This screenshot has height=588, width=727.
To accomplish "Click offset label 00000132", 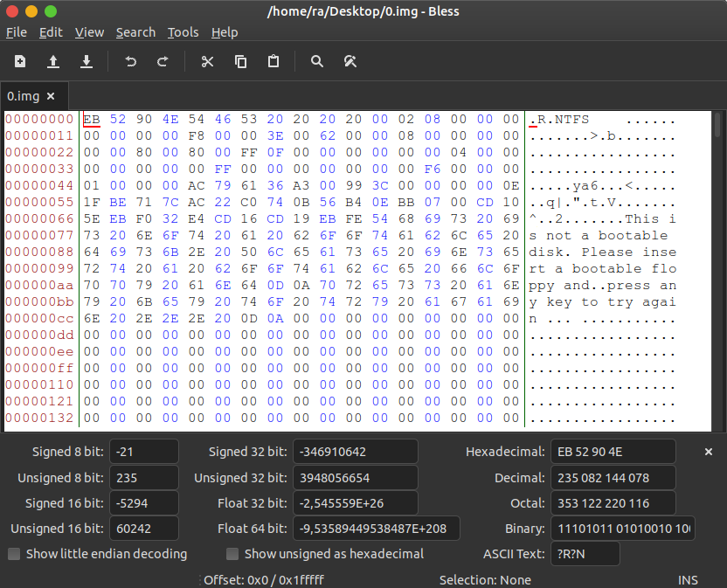I will (39, 418).
